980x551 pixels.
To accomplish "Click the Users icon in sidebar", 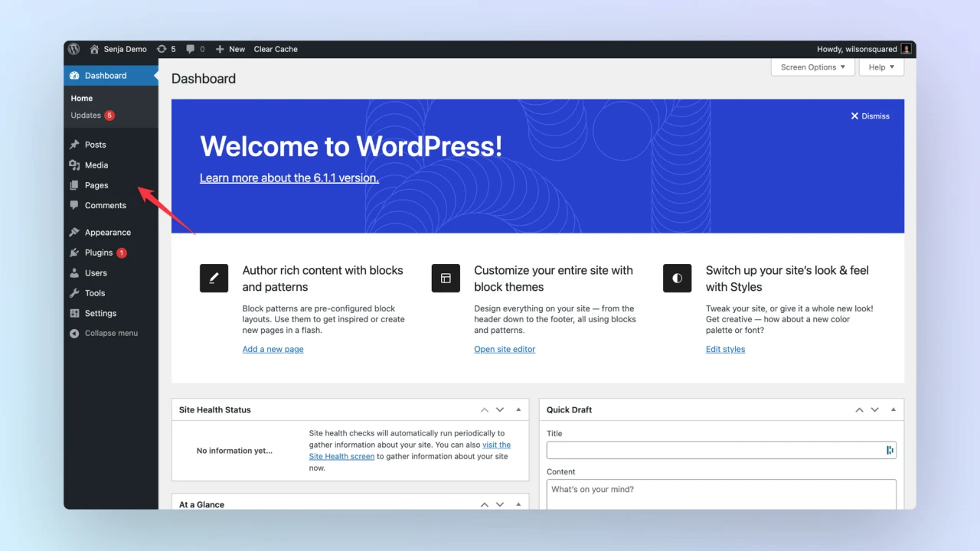I will (x=74, y=273).
